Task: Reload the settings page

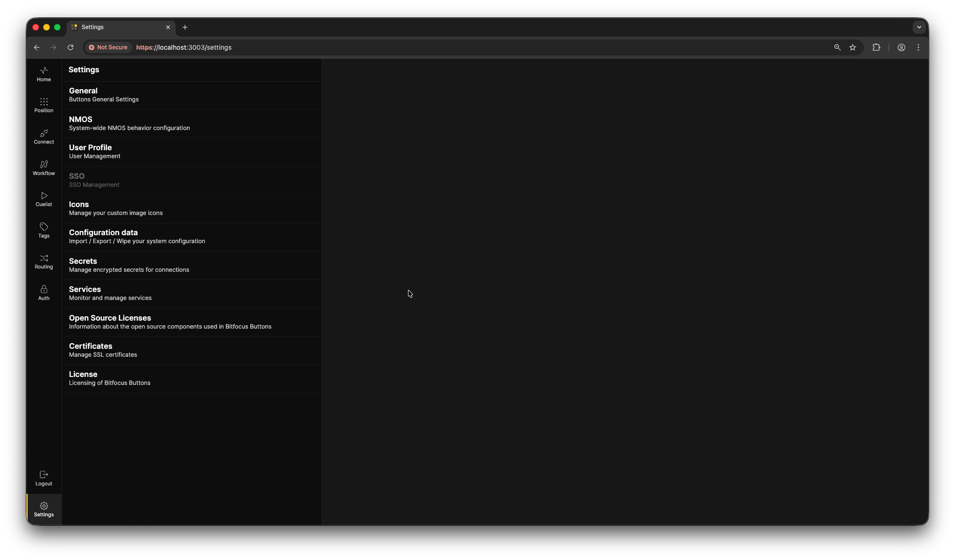Action: [70, 47]
